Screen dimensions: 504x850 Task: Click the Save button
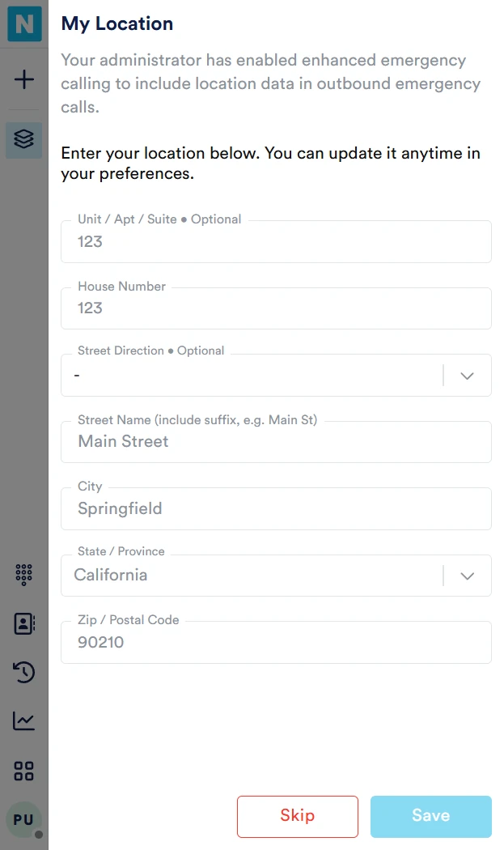(430, 816)
